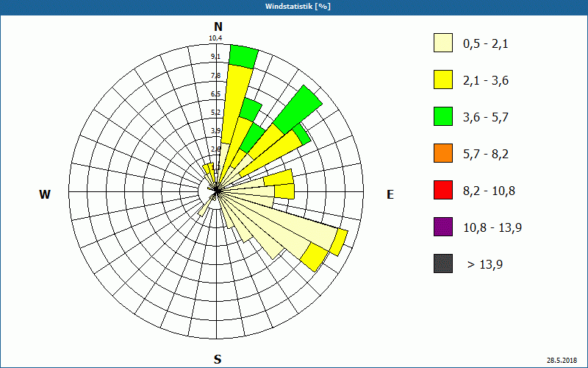Click the 6,5 radial axis value
This screenshot has height=368, width=588.
(x=215, y=94)
